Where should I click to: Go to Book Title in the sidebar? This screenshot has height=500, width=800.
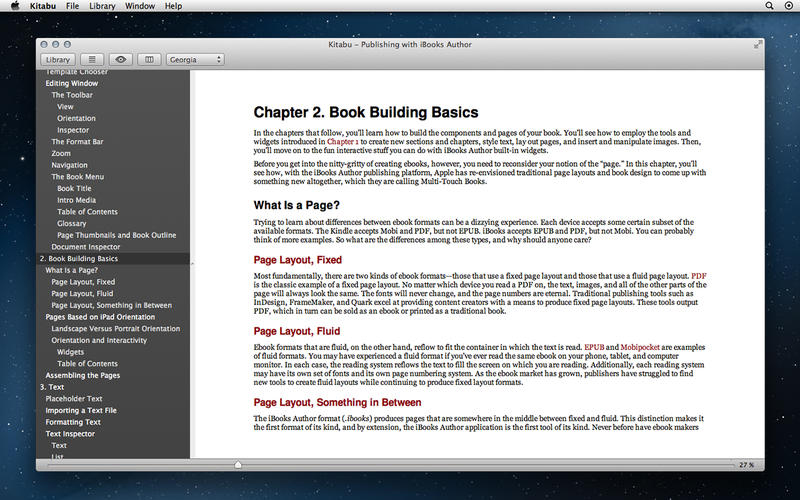[74, 189]
